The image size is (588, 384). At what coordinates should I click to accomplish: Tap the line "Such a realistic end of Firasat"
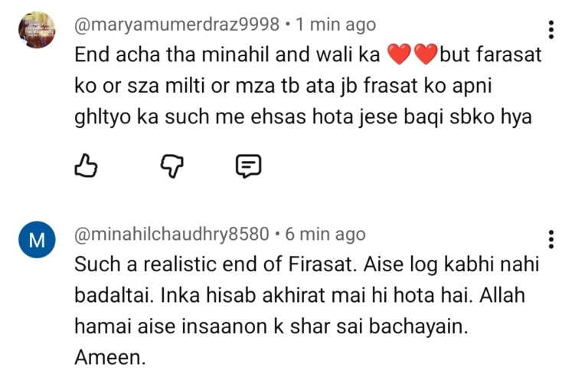(306, 264)
